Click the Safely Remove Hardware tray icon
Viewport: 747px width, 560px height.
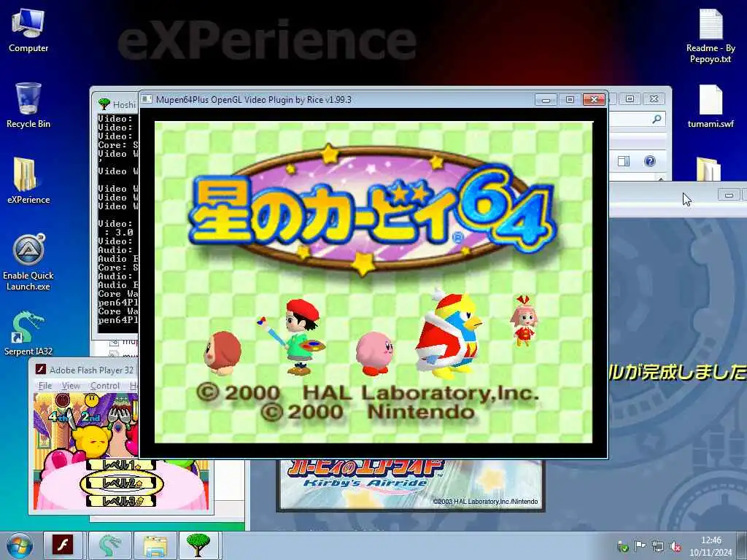(x=622, y=547)
